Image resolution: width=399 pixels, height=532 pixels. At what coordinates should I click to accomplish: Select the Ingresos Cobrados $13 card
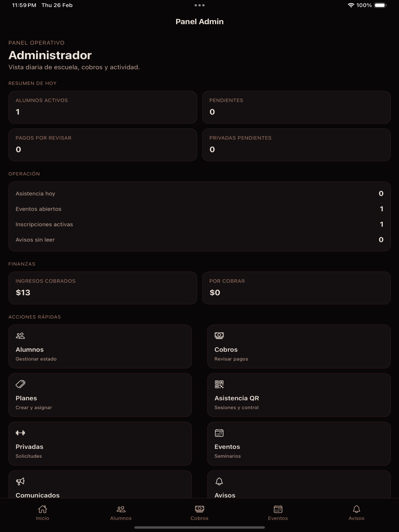103,288
